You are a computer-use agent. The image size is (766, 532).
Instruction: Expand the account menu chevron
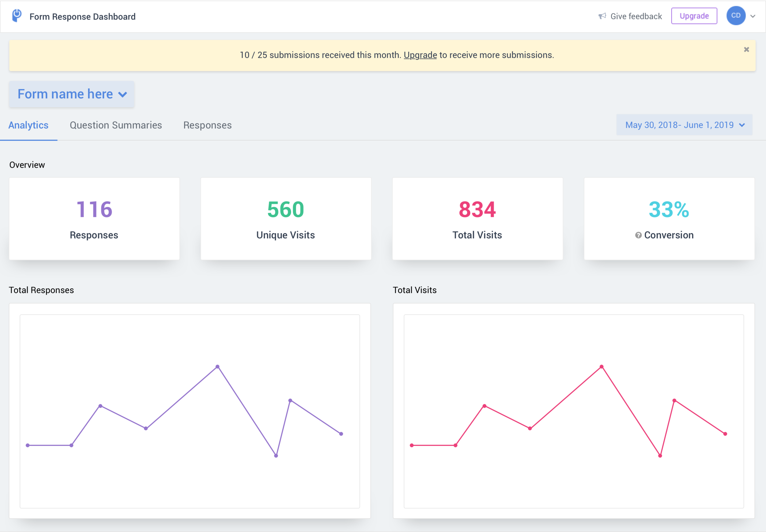753,16
